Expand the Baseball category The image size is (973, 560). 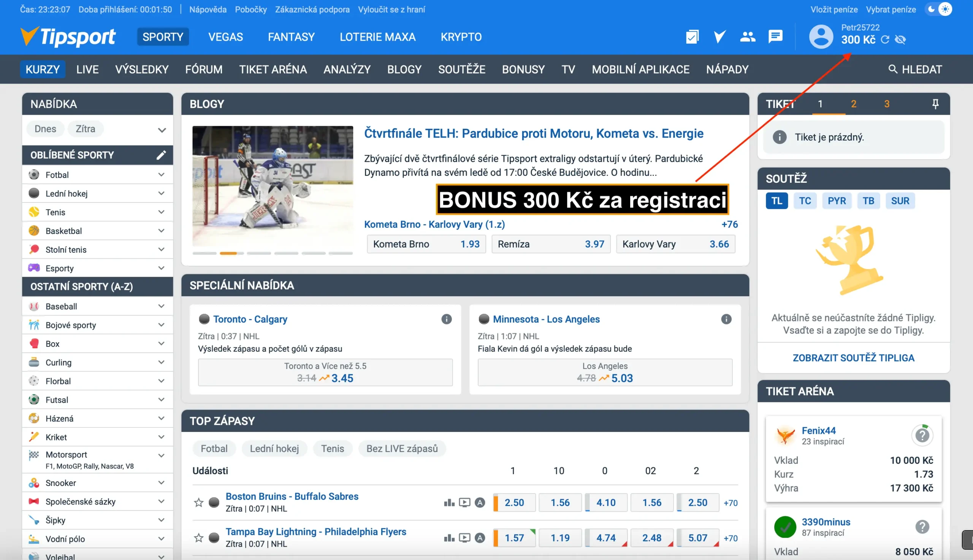pyautogui.click(x=161, y=306)
